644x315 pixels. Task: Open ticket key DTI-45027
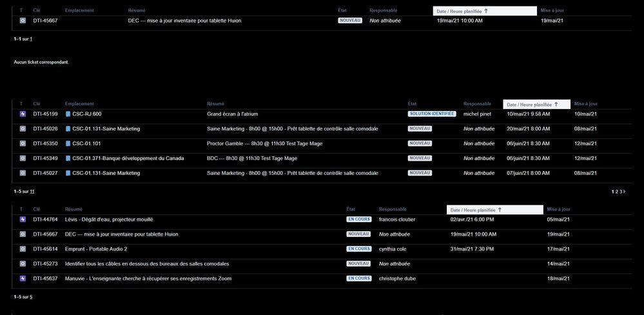tap(45, 173)
